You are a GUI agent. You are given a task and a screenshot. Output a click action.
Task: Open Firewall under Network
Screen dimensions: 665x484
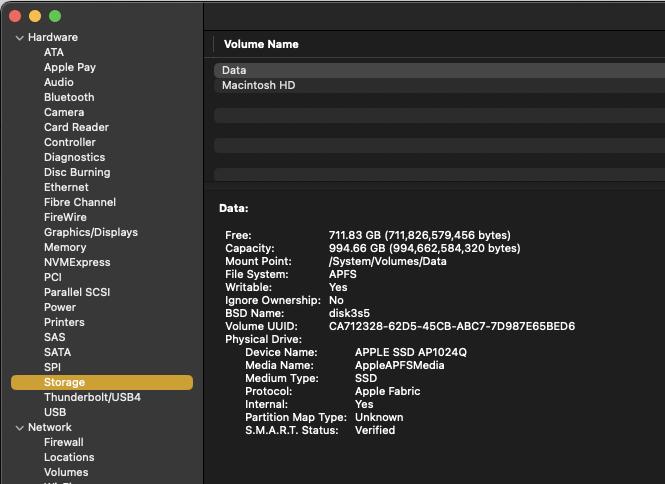tap(63, 442)
